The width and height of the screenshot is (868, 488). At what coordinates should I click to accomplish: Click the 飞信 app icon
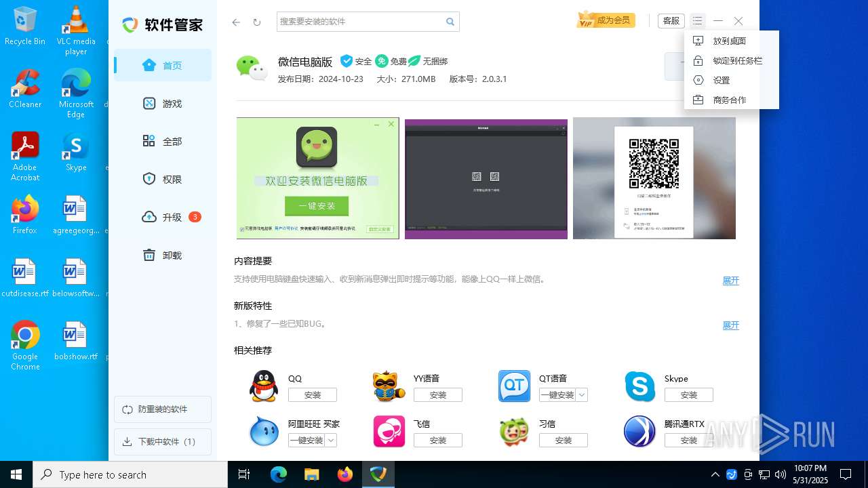point(389,432)
